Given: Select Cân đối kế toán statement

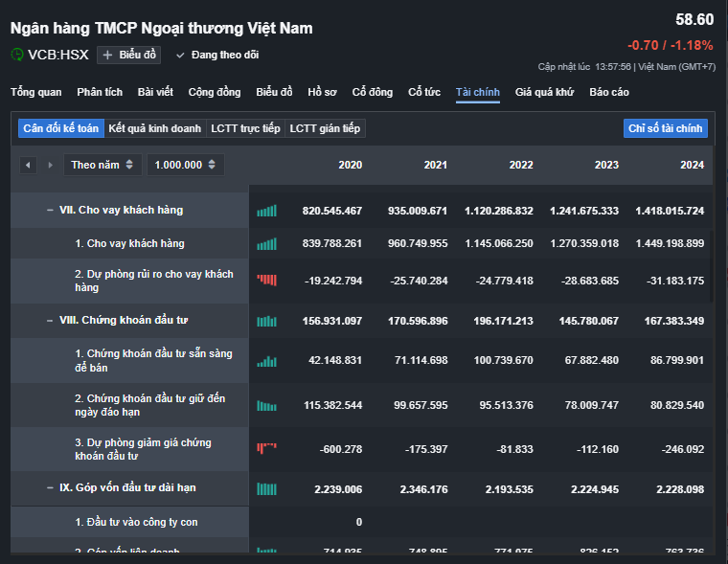Looking at the screenshot, I should click(60, 128).
